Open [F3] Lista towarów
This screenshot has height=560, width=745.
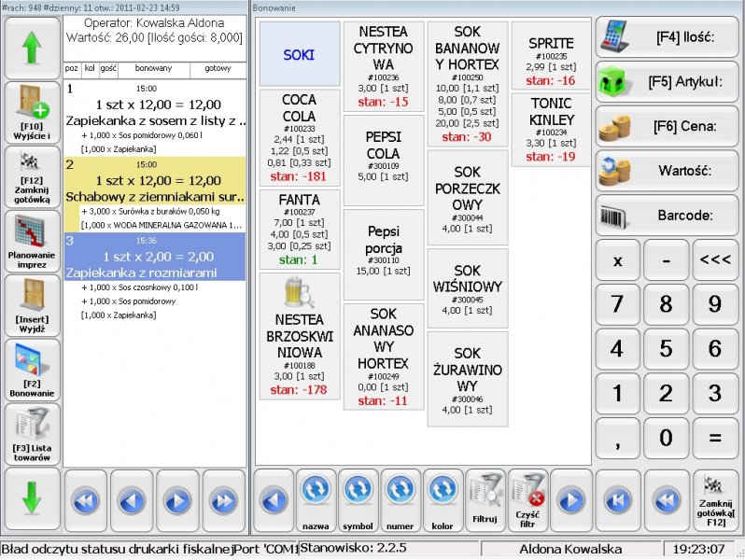click(x=32, y=434)
